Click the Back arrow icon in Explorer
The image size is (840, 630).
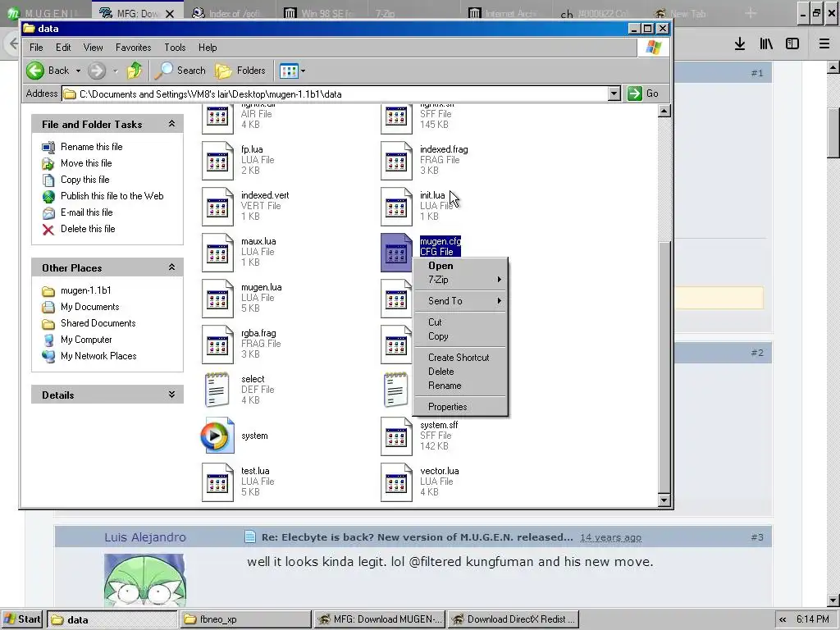(x=35, y=71)
